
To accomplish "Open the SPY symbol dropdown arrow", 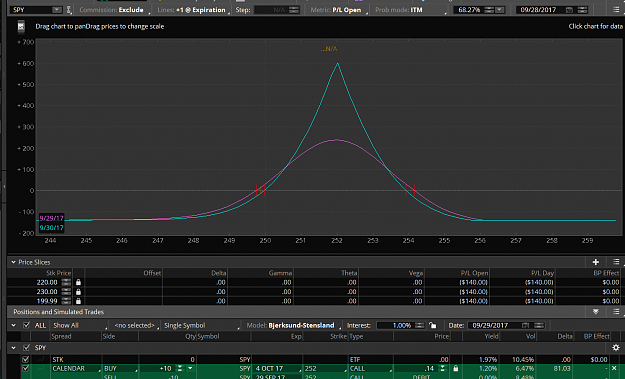I will (x=57, y=10).
